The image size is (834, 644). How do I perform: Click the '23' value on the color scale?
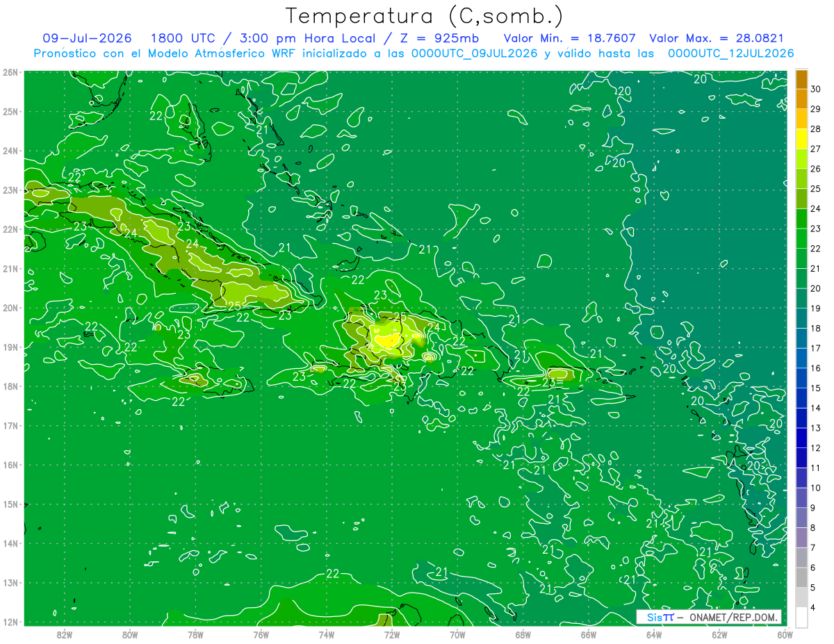click(x=815, y=229)
